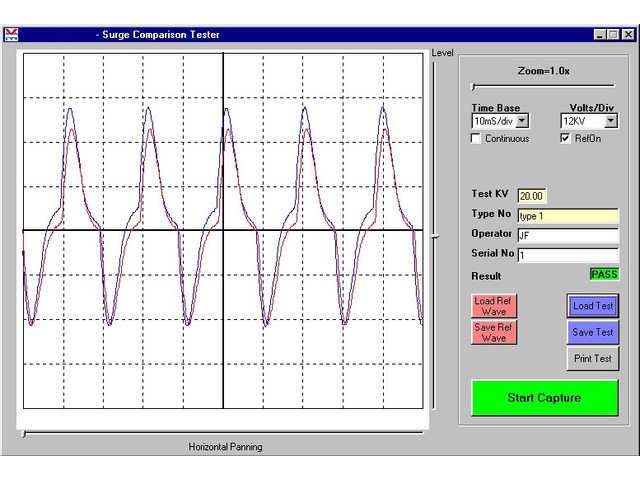Click the Save Ref Wave button

coord(493,332)
